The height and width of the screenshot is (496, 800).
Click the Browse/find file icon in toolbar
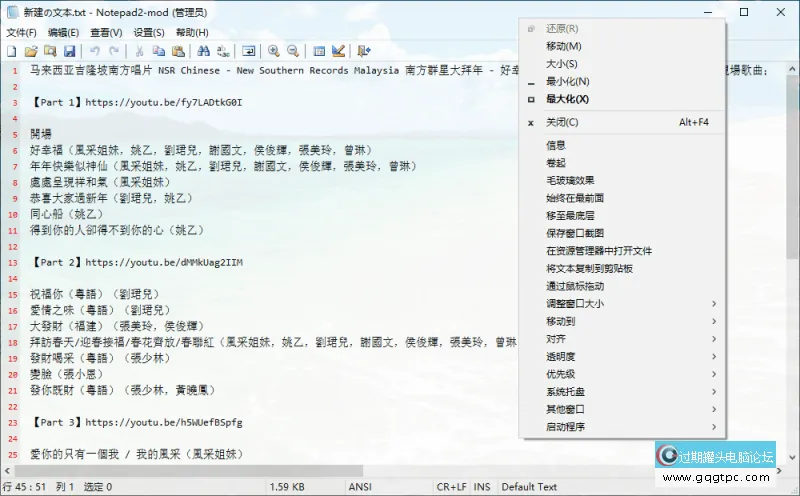point(50,51)
